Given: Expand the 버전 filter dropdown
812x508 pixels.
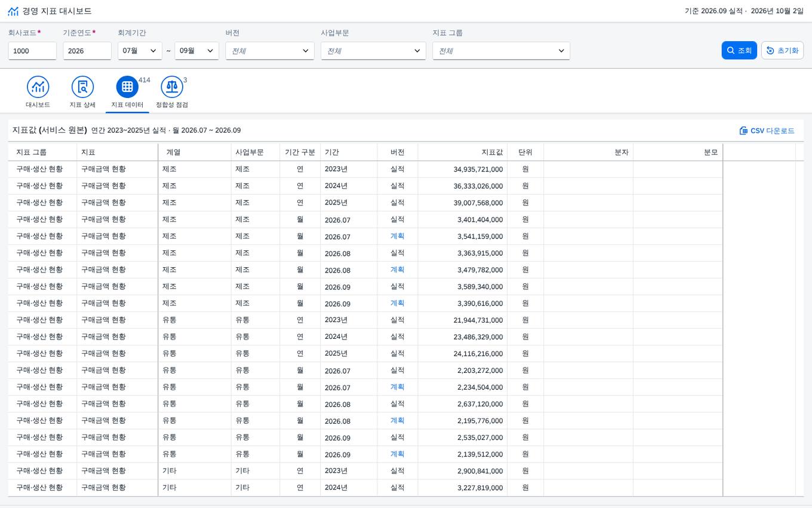Looking at the screenshot, I should [x=270, y=51].
